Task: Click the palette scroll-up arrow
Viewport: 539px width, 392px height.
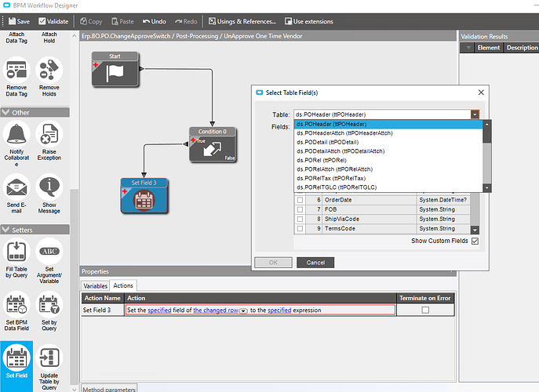Action: point(75,35)
